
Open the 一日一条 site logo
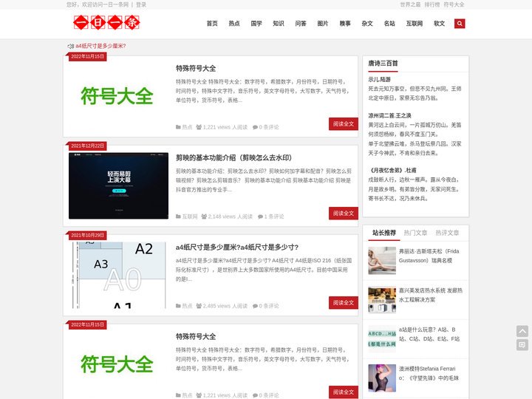(x=106, y=23)
